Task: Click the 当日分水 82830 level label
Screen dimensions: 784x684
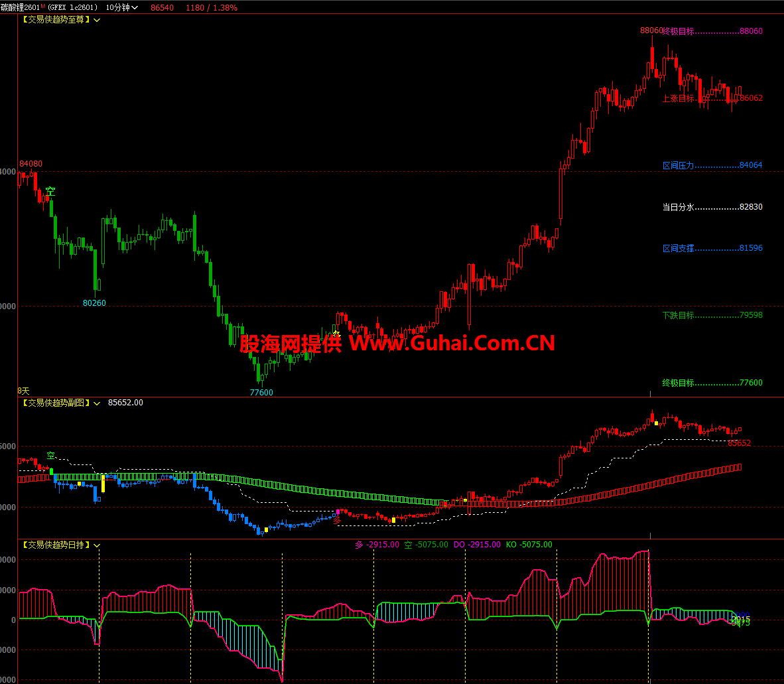Action: click(712, 207)
